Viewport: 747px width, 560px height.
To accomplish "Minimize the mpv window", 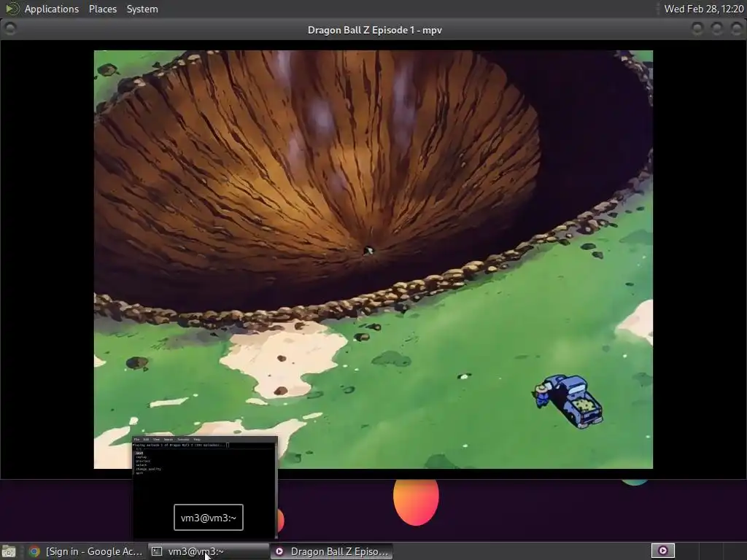I will click(697, 29).
